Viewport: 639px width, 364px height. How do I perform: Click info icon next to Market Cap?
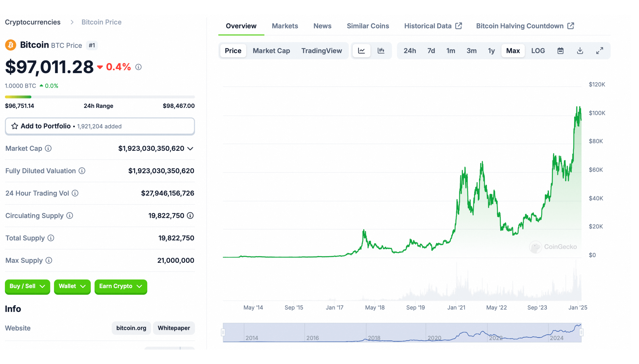(48, 148)
